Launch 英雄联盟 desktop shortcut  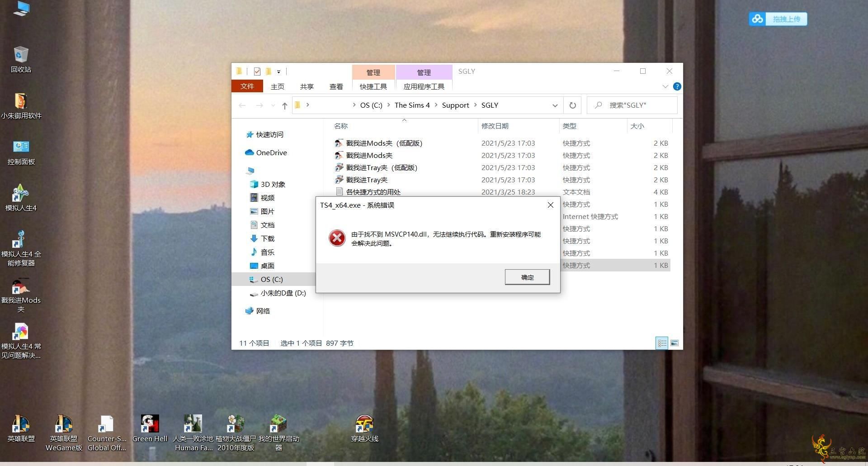pyautogui.click(x=21, y=428)
